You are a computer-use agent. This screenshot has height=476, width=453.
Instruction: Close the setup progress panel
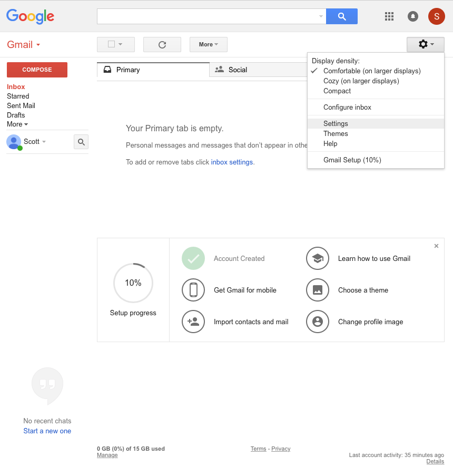(436, 246)
